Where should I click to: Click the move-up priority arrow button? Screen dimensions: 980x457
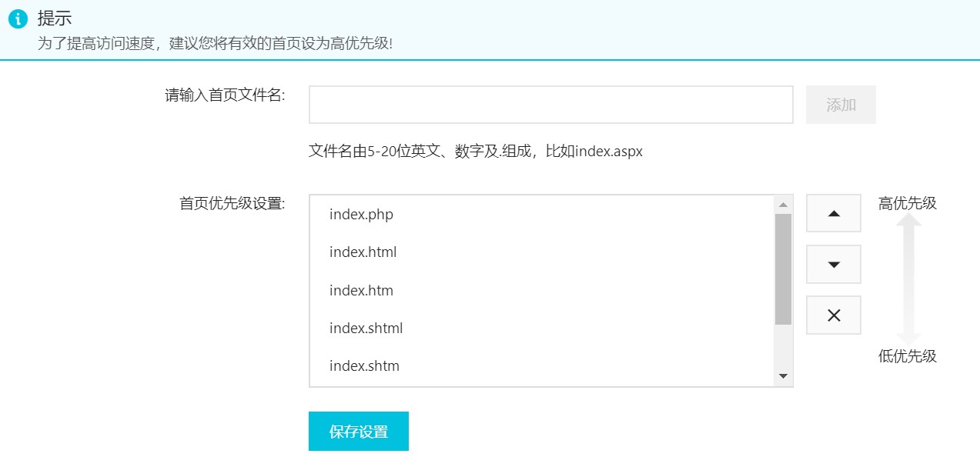pos(833,213)
